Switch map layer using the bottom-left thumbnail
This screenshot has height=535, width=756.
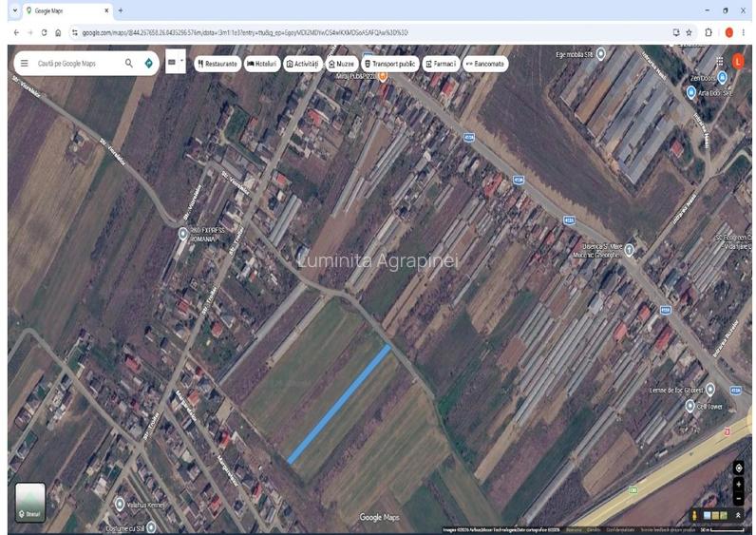30,502
